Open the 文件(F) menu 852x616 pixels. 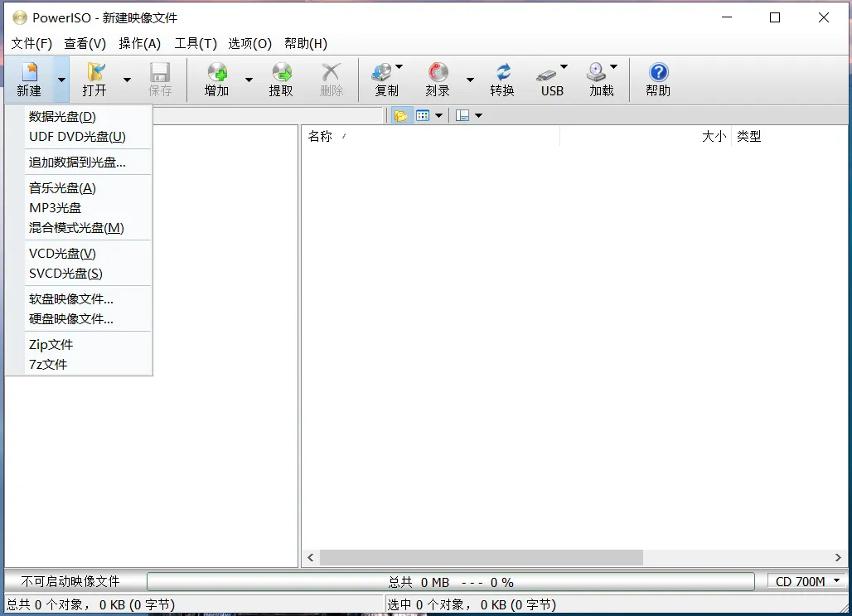31,43
